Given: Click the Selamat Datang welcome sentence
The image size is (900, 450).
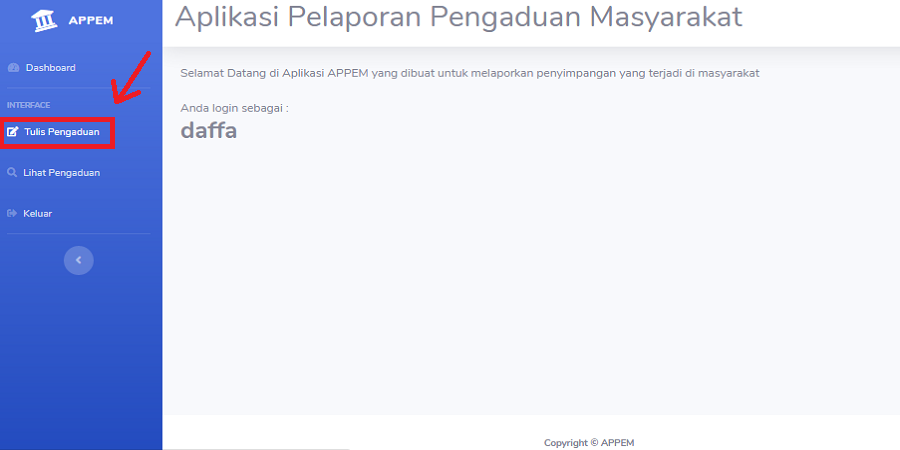Looking at the screenshot, I should [470, 73].
